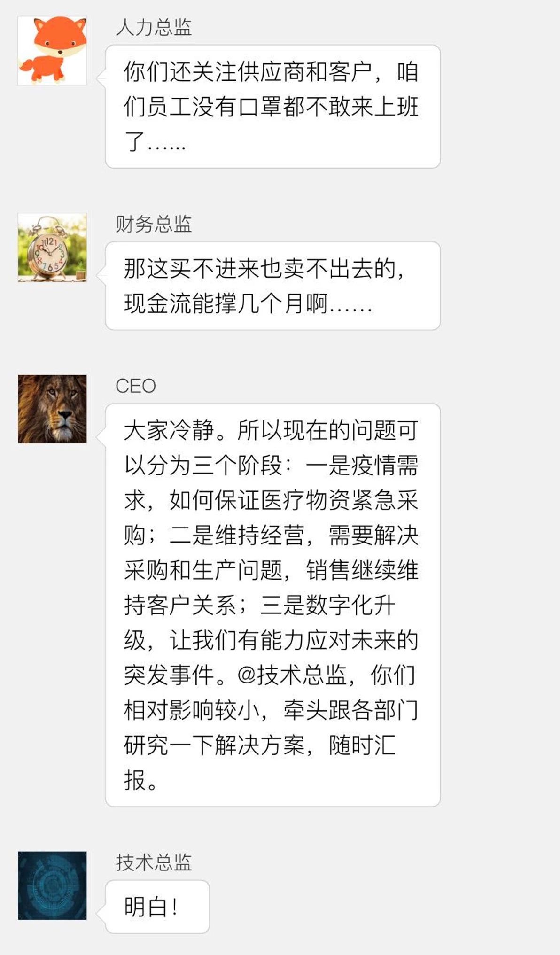Tap the @技术总监 mention in CEO message
The image size is (560, 955).
coord(292,675)
